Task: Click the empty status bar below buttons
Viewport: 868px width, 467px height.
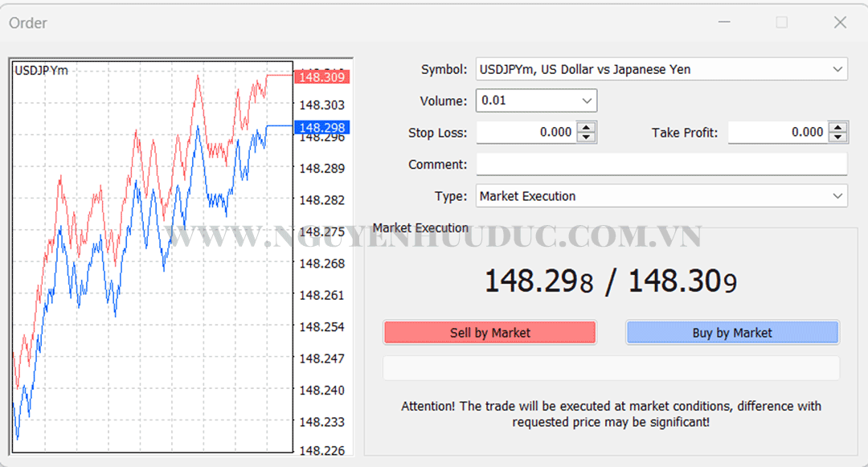Action: pos(611,368)
